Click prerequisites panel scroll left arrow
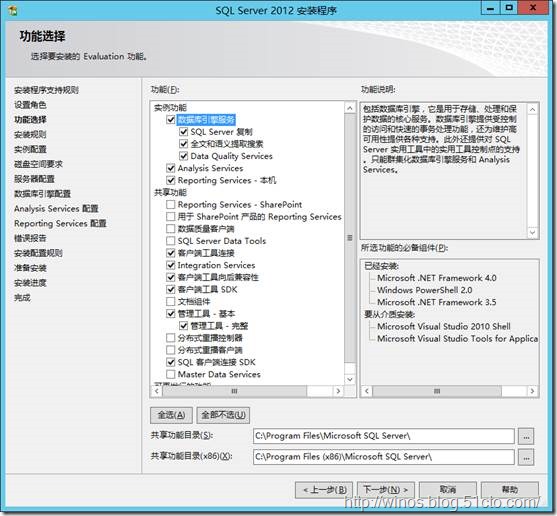 point(367,391)
